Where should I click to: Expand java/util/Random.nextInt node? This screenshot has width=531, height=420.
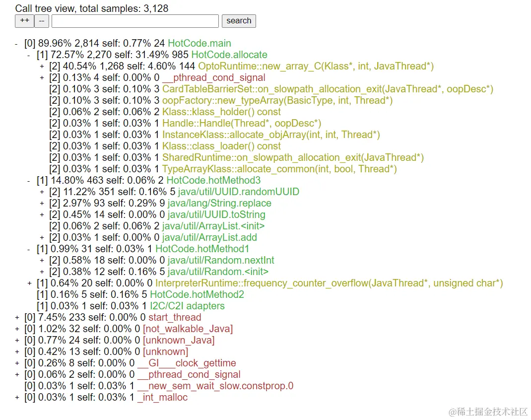(42, 261)
